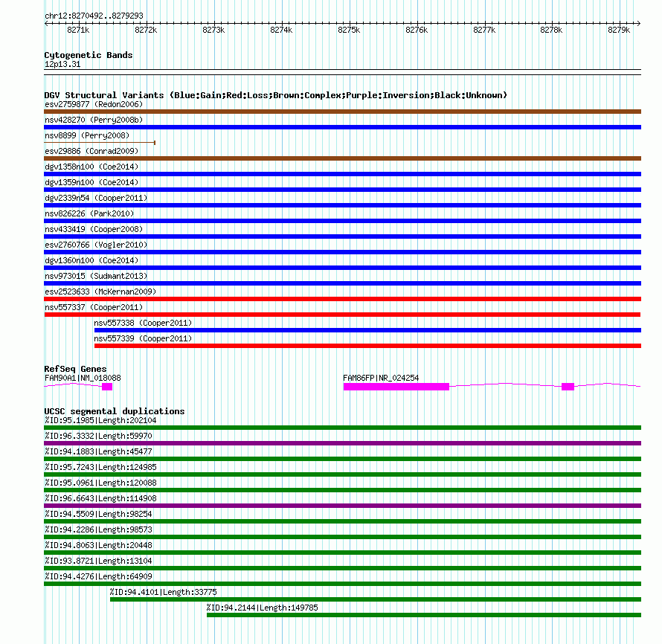
Task: Click the red bar under nsv557339
Action: click(x=367, y=346)
